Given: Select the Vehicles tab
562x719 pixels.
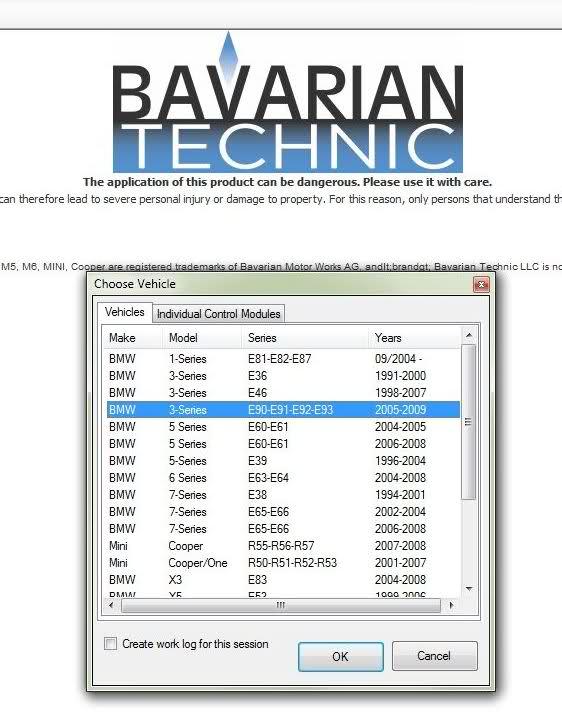Looking at the screenshot, I should pyautogui.click(x=124, y=312).
